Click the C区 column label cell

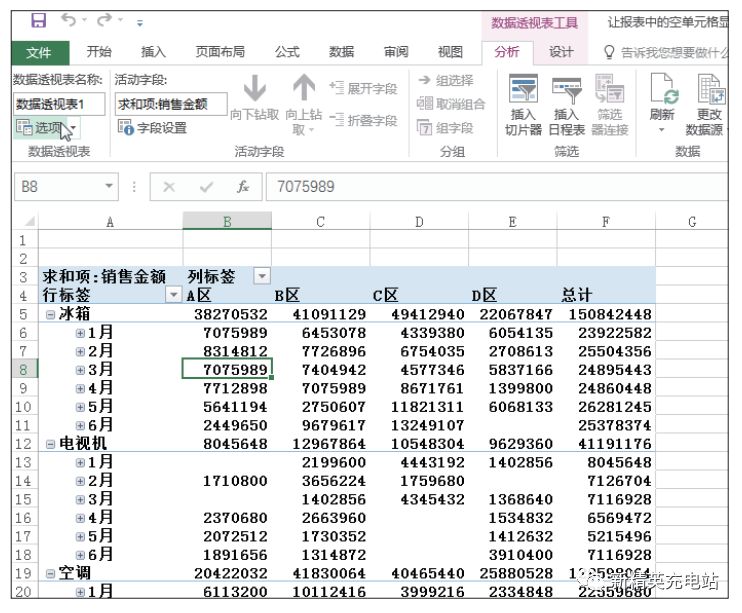(419, 295)
